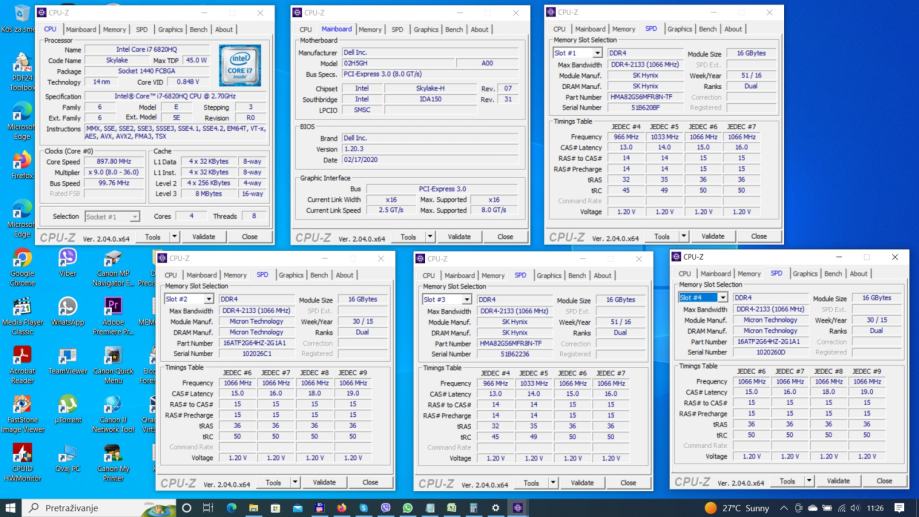Open About tab in Slot #4 window

point(858,274)
